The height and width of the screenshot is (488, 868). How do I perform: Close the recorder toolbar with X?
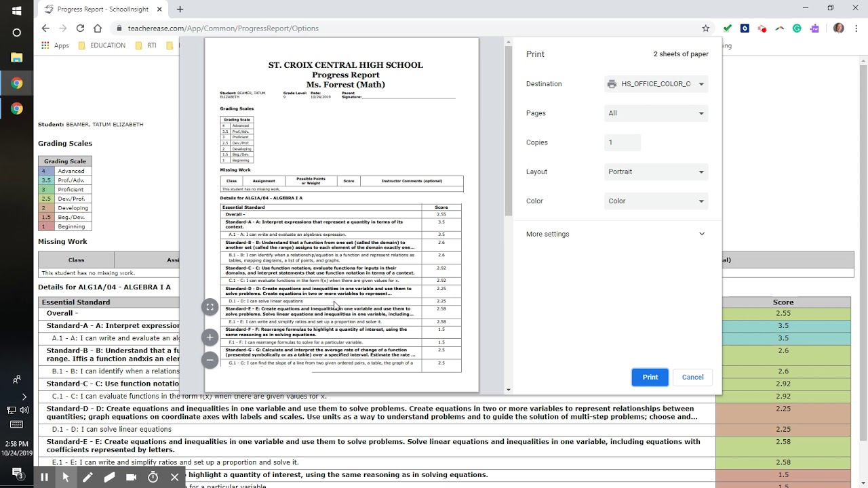pos(174,477)
